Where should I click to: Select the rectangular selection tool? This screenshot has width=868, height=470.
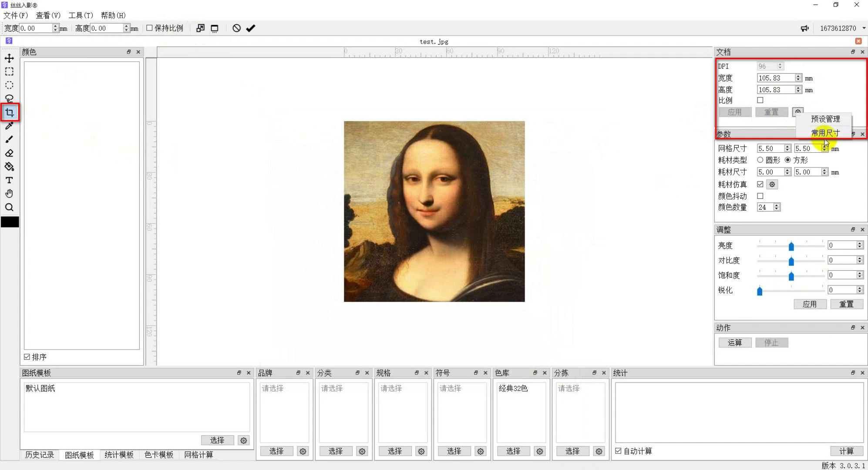[9, 71]
